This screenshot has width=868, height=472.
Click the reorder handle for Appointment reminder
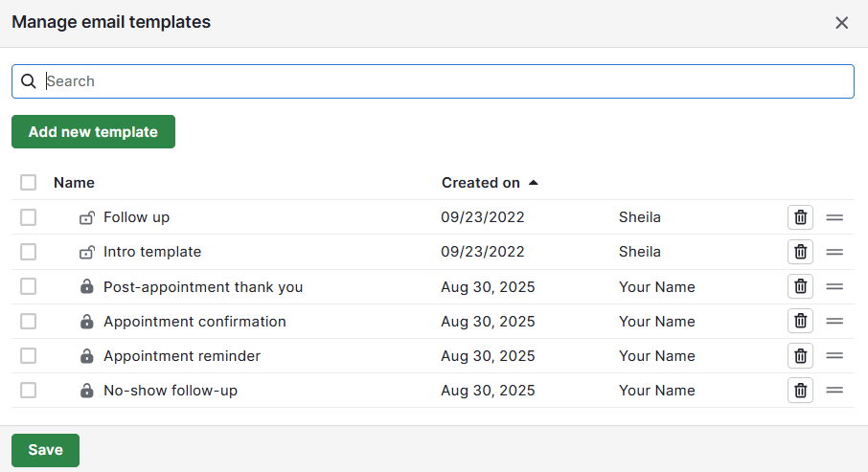coord(834,356)
